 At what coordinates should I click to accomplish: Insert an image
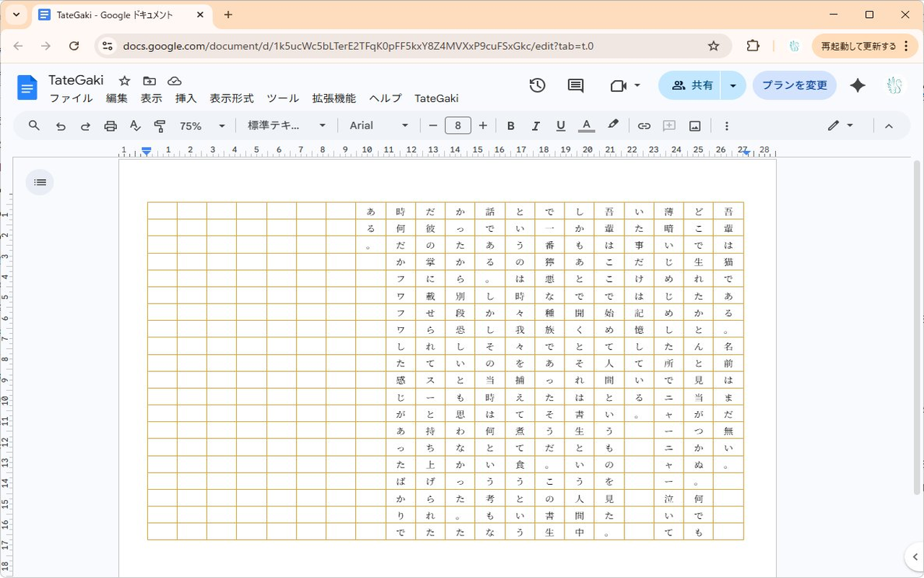(x=694, y=126)
